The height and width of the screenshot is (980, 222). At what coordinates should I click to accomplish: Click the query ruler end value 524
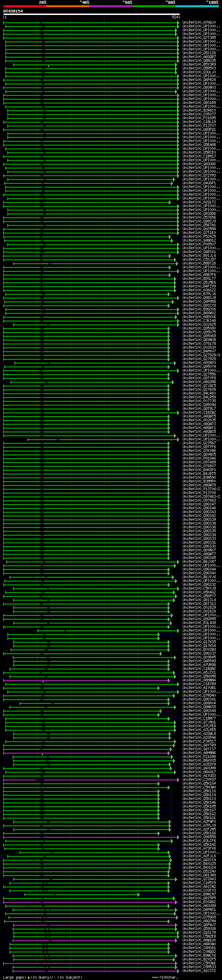point(175,17)
